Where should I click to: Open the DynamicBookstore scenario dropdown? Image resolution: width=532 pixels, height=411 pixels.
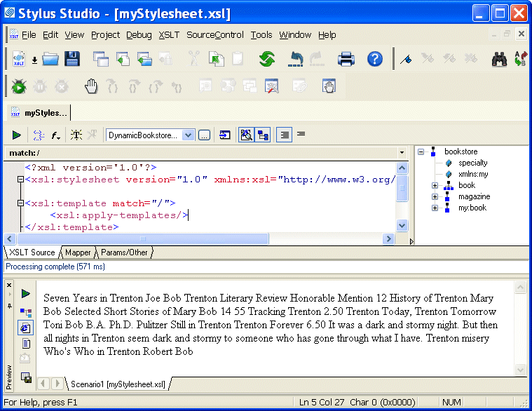[188, 135]
